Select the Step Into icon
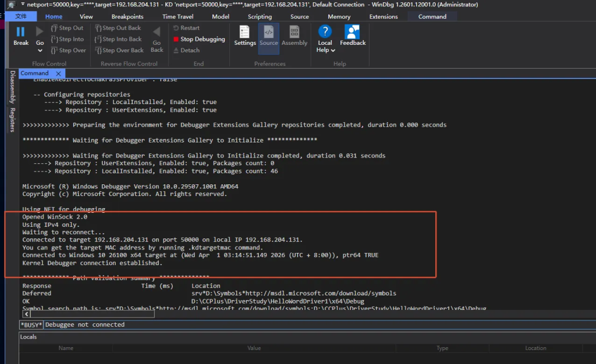This screenshot has height=364, width=596. 54,39
